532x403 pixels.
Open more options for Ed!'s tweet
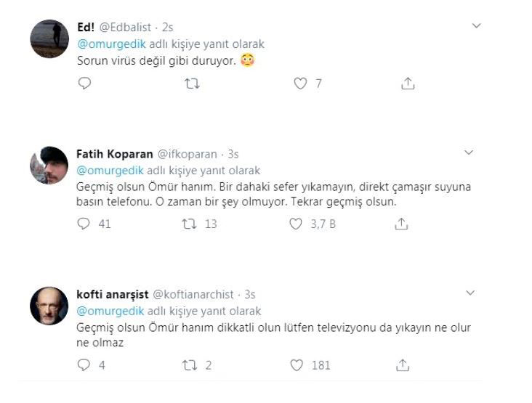click(476, 26)
